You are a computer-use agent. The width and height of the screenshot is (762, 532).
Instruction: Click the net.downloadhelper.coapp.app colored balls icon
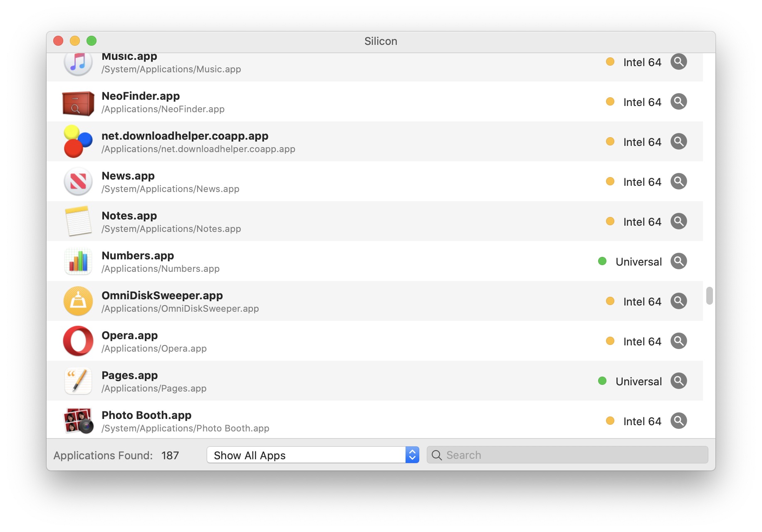[x=78, y=141]
